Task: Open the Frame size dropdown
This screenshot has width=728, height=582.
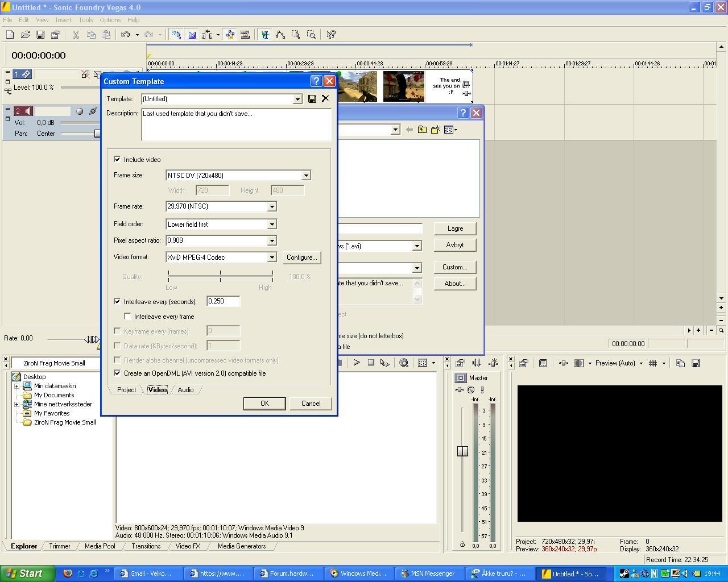Action: (x=306, y=176)
